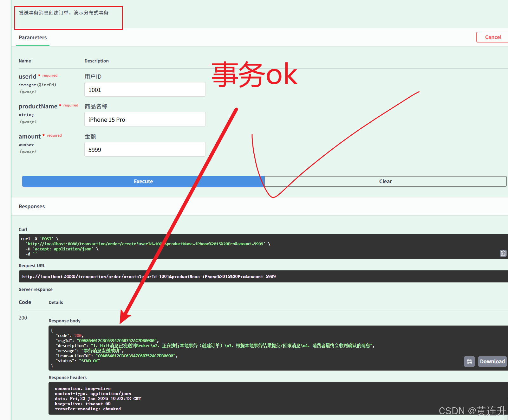508x420 pixels.
Task: Clear the request results
Action: [x=386, y=181]
